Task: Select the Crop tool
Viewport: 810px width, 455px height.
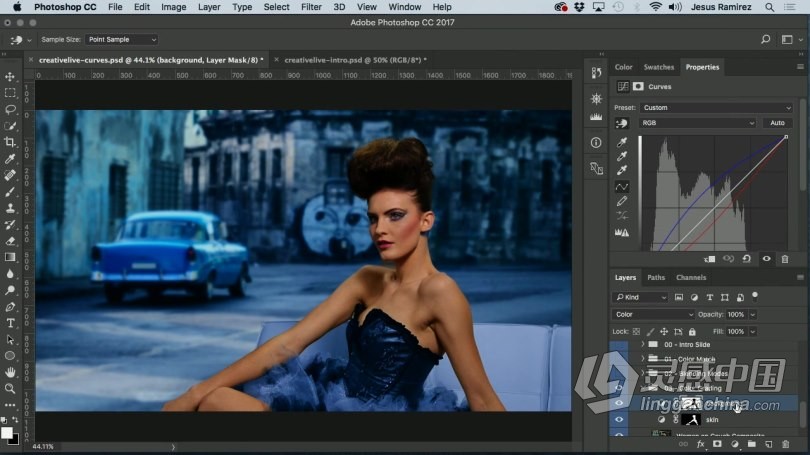Action: click(10, 142)
